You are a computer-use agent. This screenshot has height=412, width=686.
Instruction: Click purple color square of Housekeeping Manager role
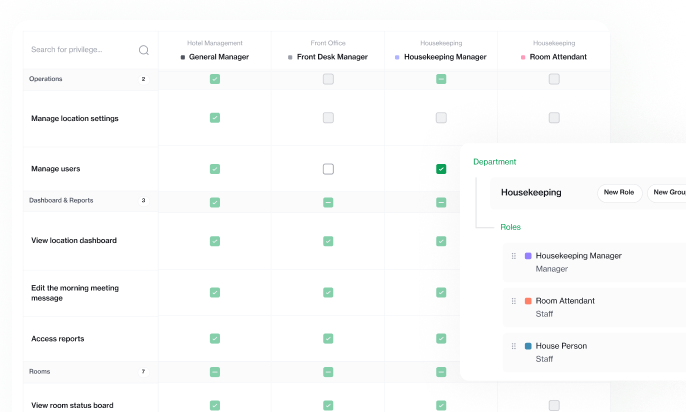coord(528,256)
